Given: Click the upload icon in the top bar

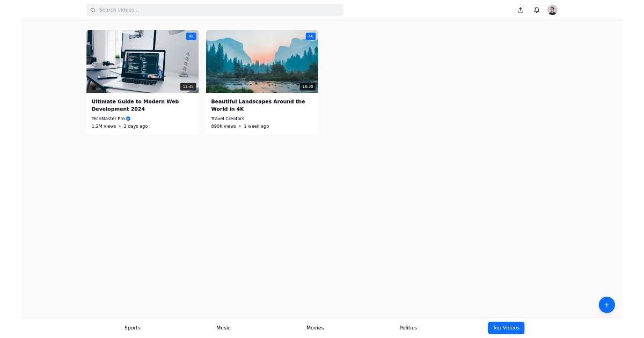Looking at the screenshot, I should (520, 10).
